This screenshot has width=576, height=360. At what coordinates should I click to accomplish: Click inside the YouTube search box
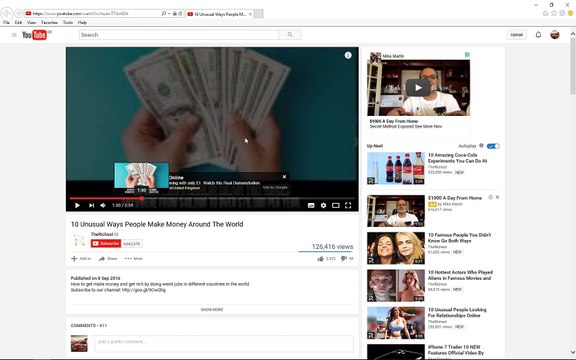[179, 35]
